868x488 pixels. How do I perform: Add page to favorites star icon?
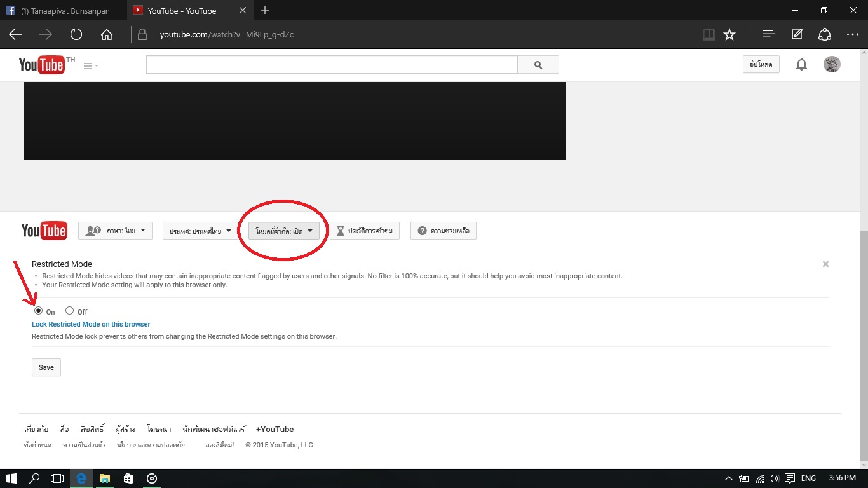(729, 35)
